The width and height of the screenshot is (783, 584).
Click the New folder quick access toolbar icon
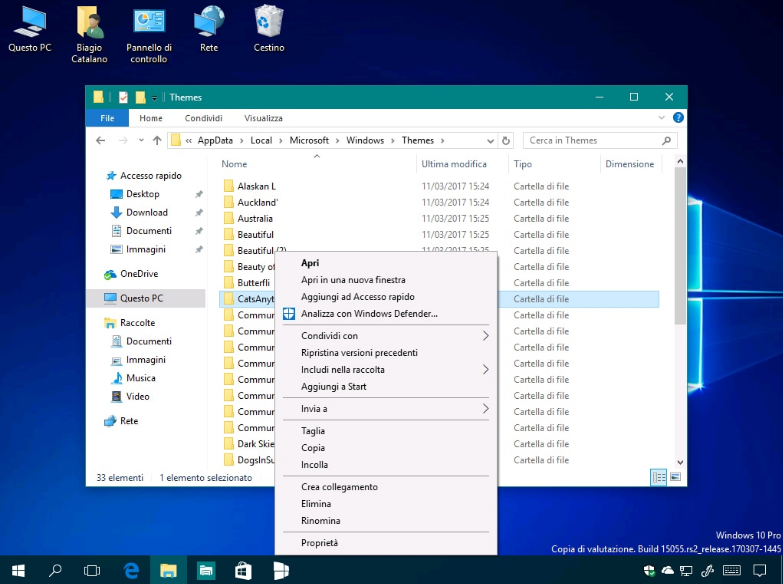[141, 97]
